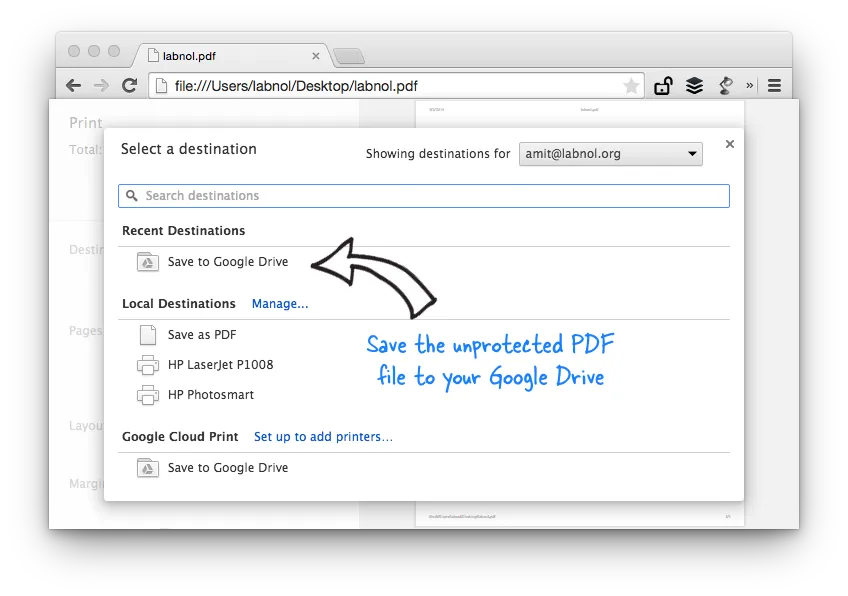Dismiss the destination dialog with the X

(x=729, y=143)
